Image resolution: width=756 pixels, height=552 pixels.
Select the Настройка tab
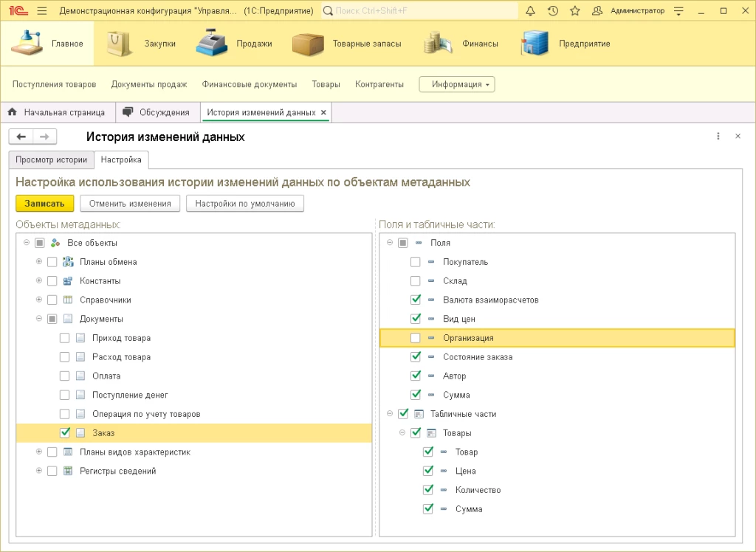[x=121, y=159]
